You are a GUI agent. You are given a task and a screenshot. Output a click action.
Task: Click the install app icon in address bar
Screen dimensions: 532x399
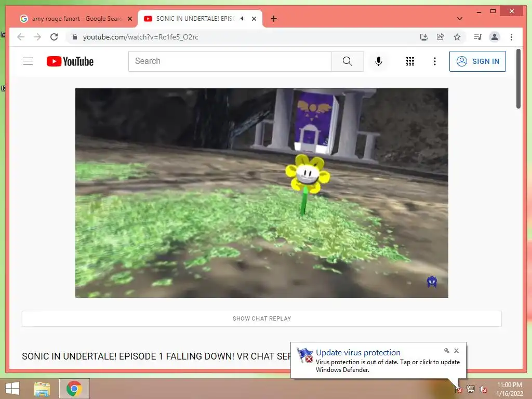click(424, 37)
